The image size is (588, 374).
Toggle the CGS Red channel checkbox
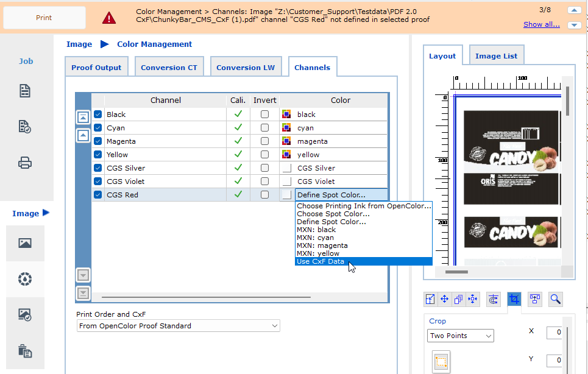pos(97,194)
